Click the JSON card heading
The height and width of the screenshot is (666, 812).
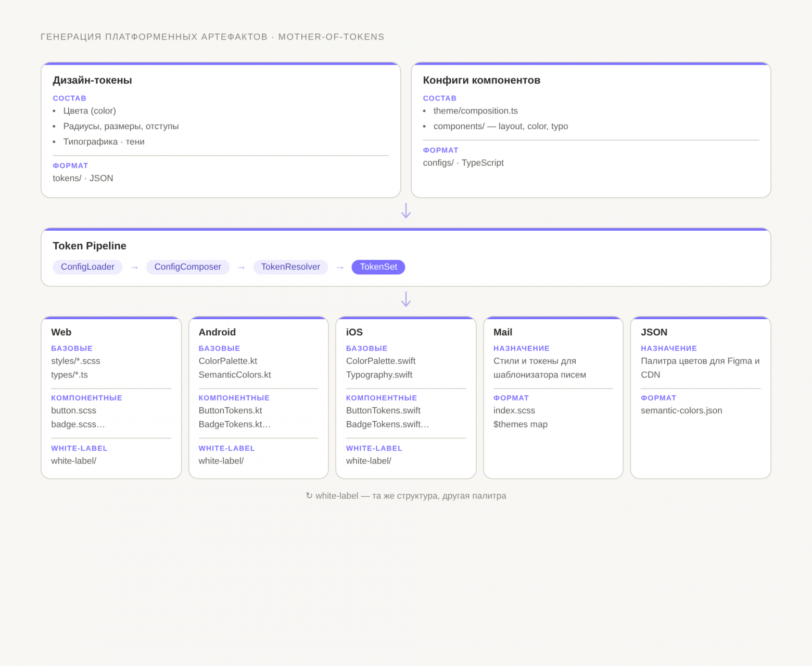tap(654, 332)
